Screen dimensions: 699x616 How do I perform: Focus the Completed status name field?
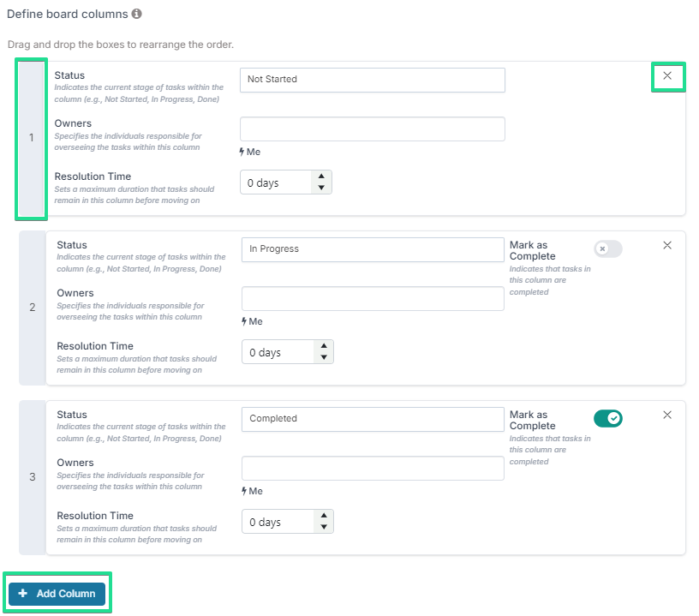pos(373,419)
